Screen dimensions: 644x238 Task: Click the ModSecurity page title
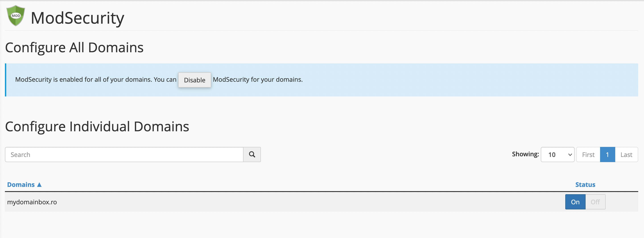pyautogui.click(x=77, y=18)
